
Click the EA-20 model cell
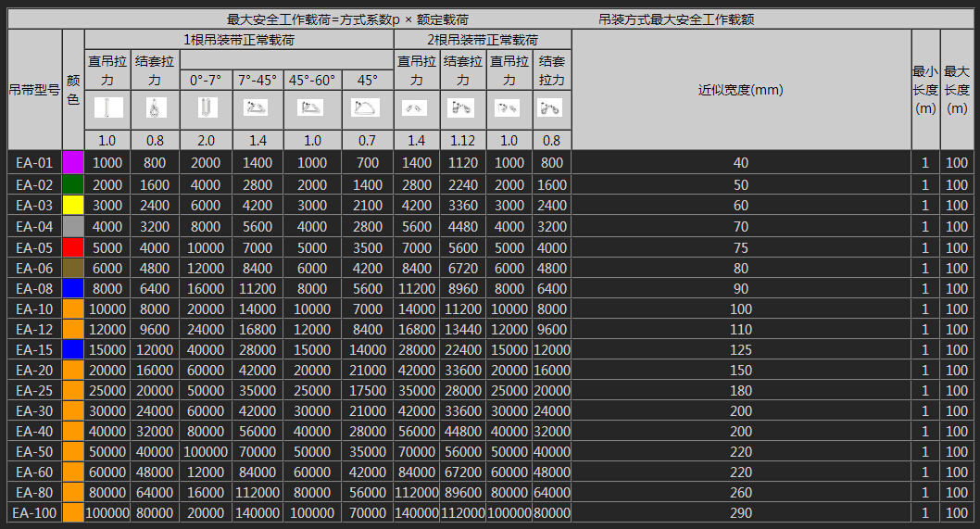pos(34,370)
